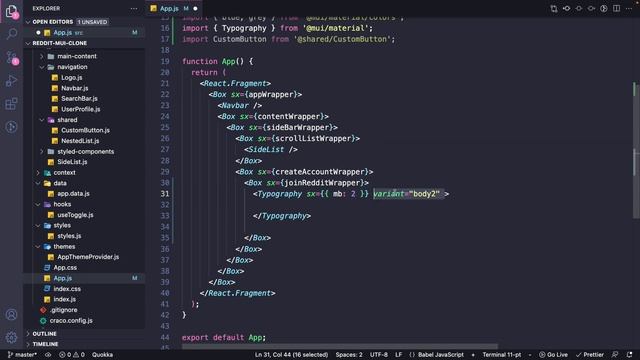Screen dimensions: 640x360
Task: Collapse the Open Editors section
Action: pos(28,22)
